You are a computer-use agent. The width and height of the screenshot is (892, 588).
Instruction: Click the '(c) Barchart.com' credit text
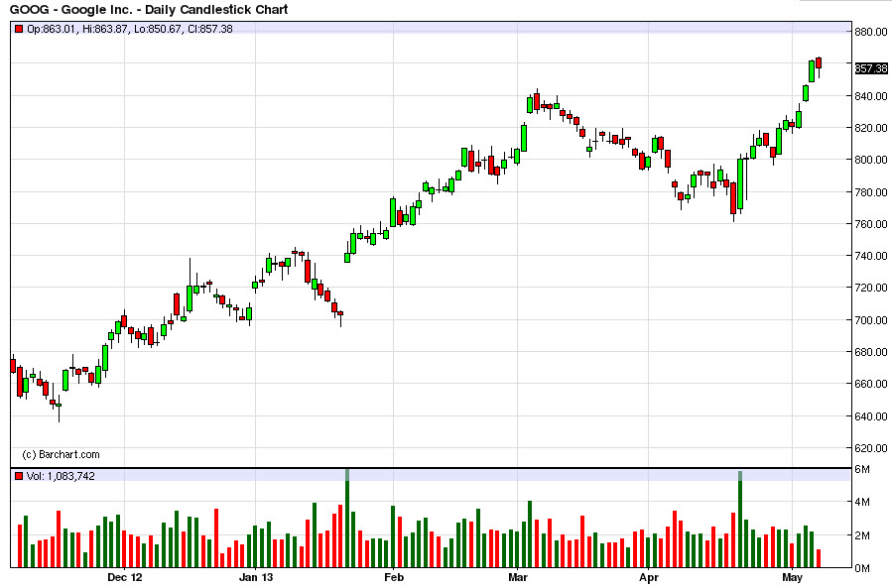(x=61, y=454)
